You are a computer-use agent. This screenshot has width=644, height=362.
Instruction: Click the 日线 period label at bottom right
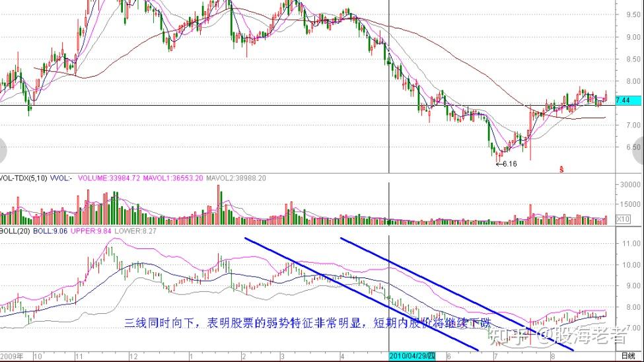pyautogui.click(x=628, y=356)
